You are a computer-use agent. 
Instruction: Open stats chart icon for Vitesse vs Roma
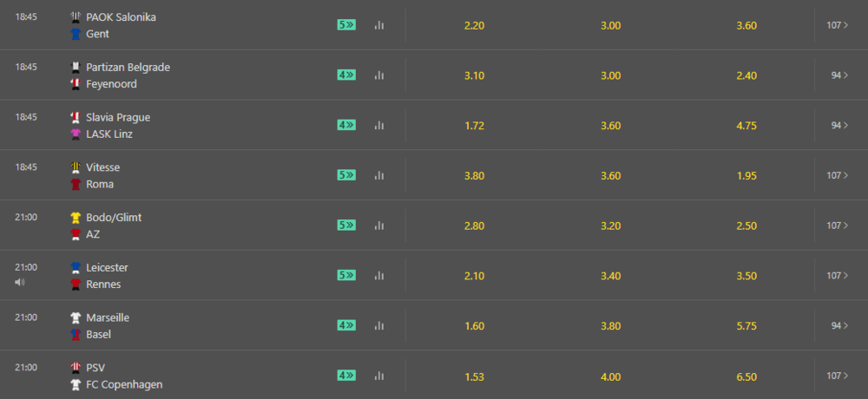pos(379,175)
